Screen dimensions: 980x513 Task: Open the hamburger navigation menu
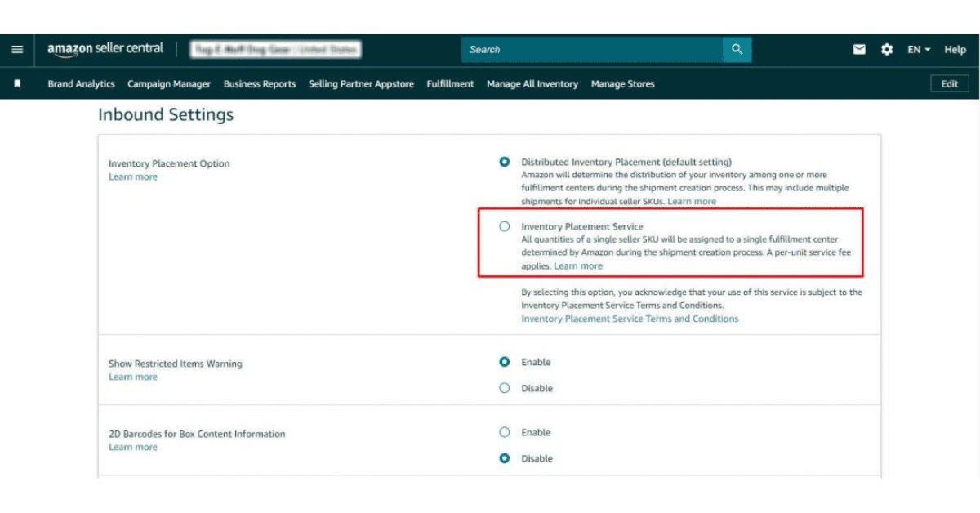17,50
